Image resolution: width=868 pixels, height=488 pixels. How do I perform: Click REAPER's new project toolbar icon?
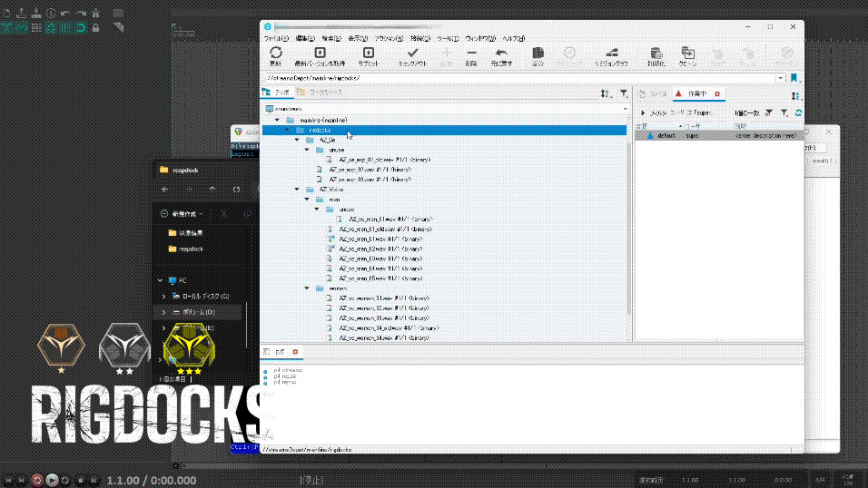tap(6, 13)
